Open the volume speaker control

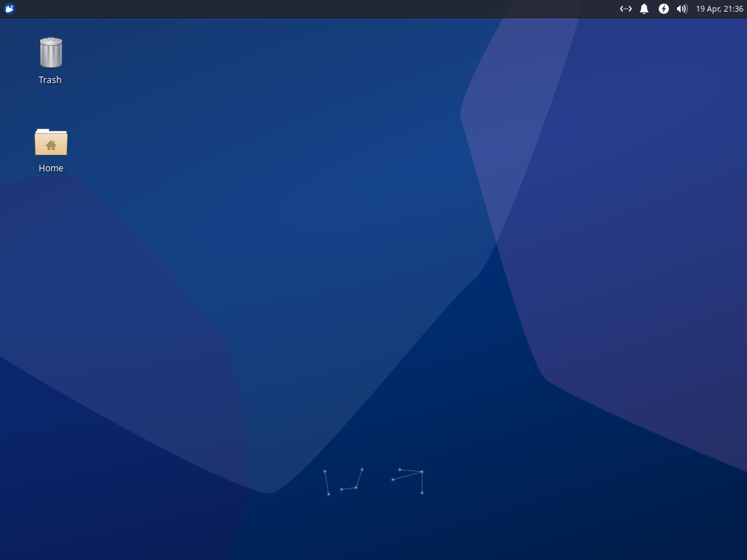[x=681, y=9]
